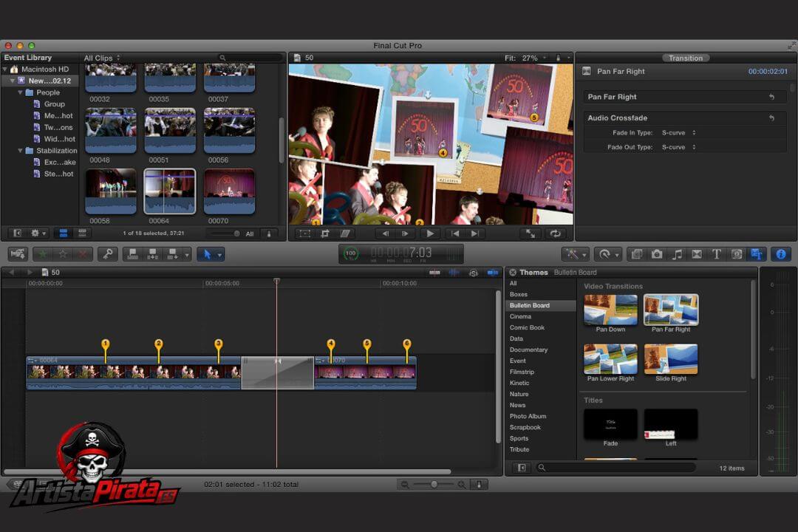Toggle the Themes browser button
Screen dimensions: 798x532
click(757, 253)
